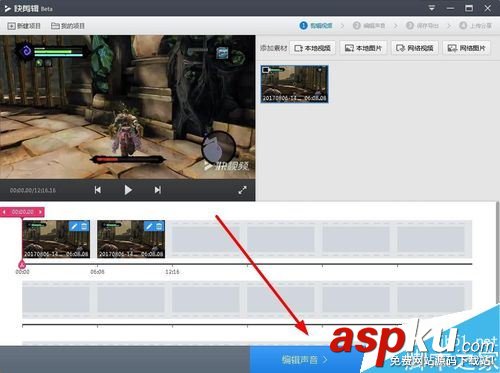
Task: Click the 12:16 timeline label
Action: [x=172, y=272]
